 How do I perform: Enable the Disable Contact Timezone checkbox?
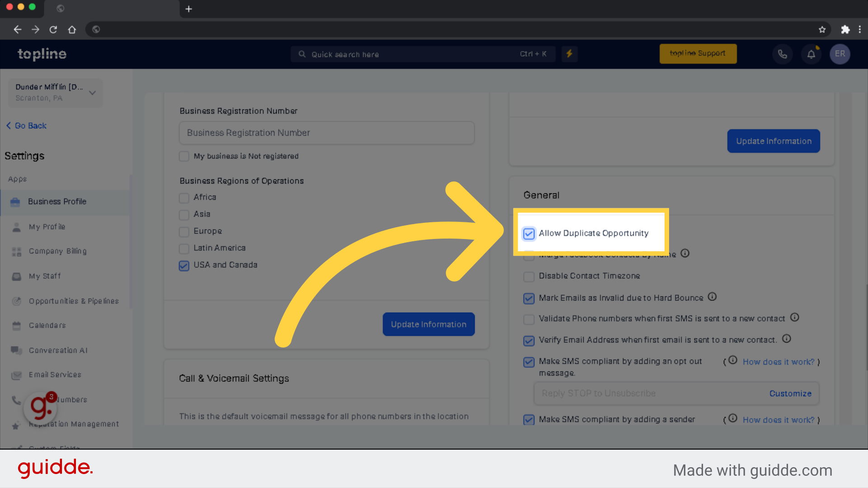pyautogui.click(x=528, y=276)
